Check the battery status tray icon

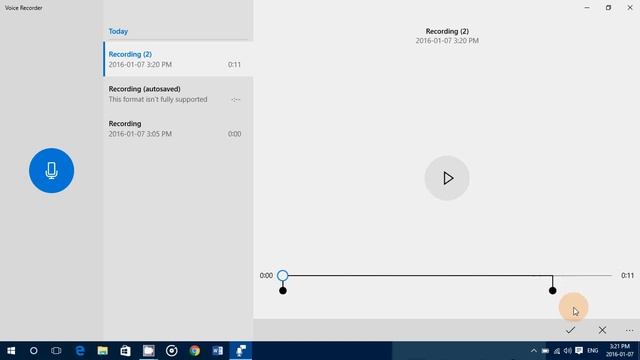tap(545, 351)
